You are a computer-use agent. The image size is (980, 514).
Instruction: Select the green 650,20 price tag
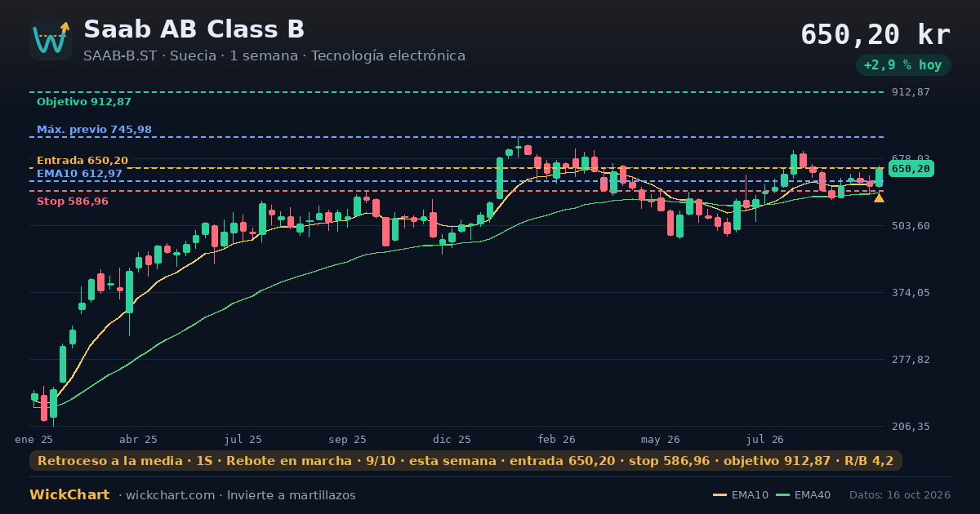pos(911,169)
